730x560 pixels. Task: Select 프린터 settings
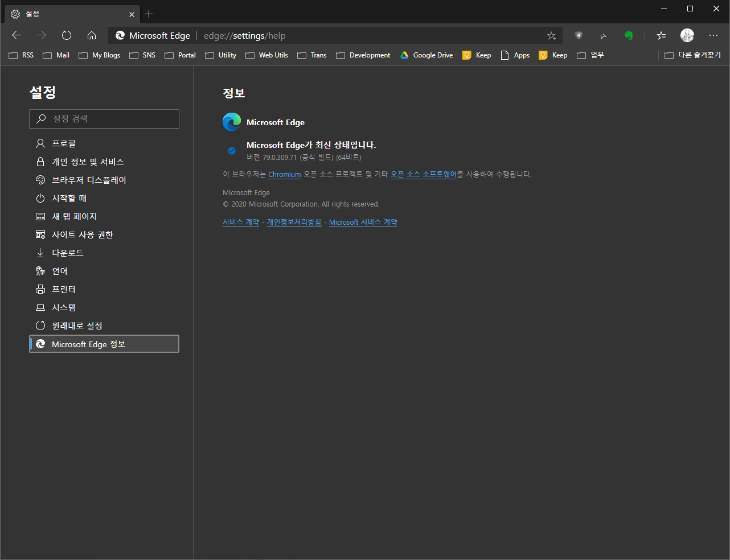pos(104,289)
